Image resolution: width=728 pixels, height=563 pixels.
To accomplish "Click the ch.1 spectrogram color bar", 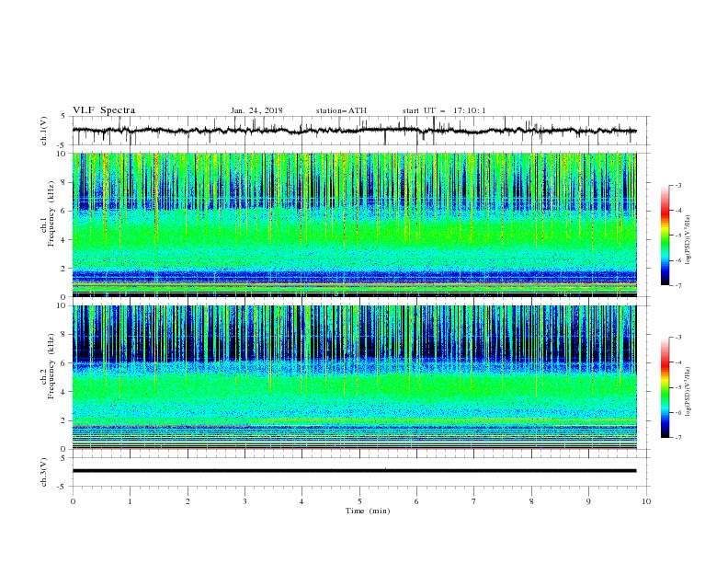I will pyautogui.click(x=665, y=236).
